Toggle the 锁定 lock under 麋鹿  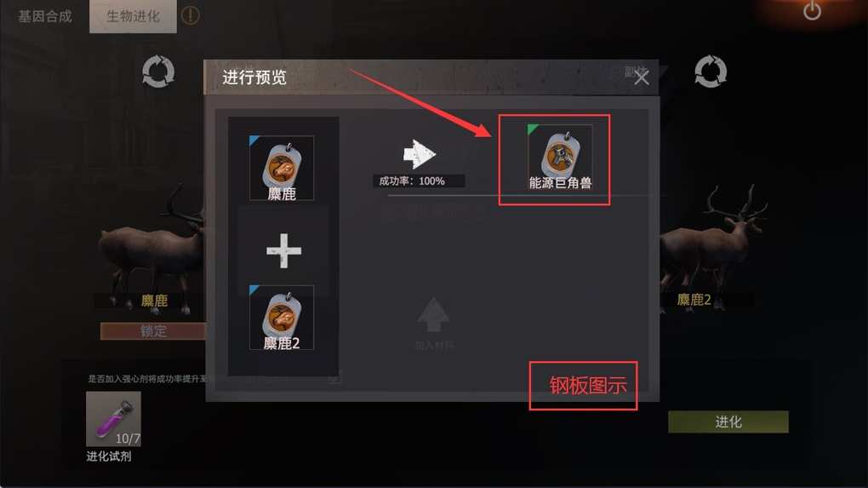tap(153, 331)
